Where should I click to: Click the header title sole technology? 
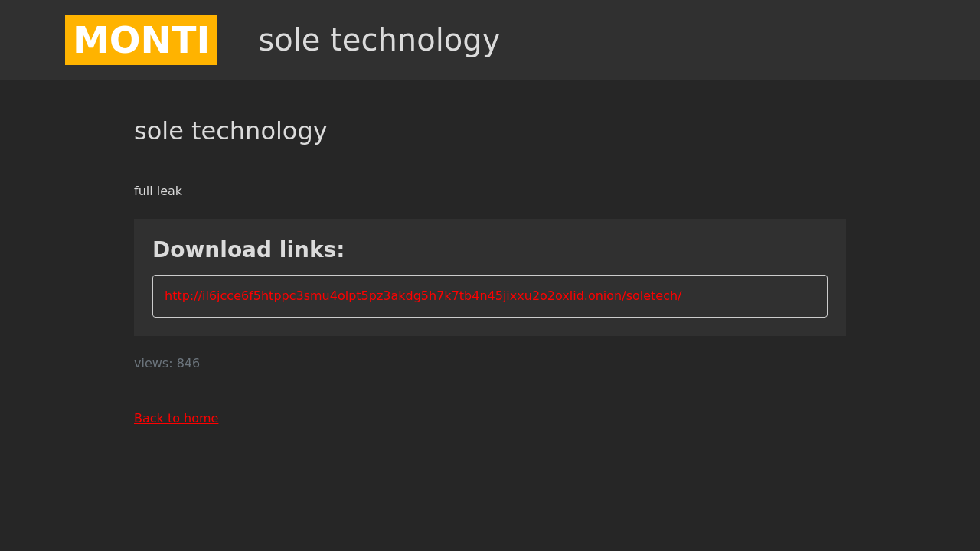click(x=379, y=40)
